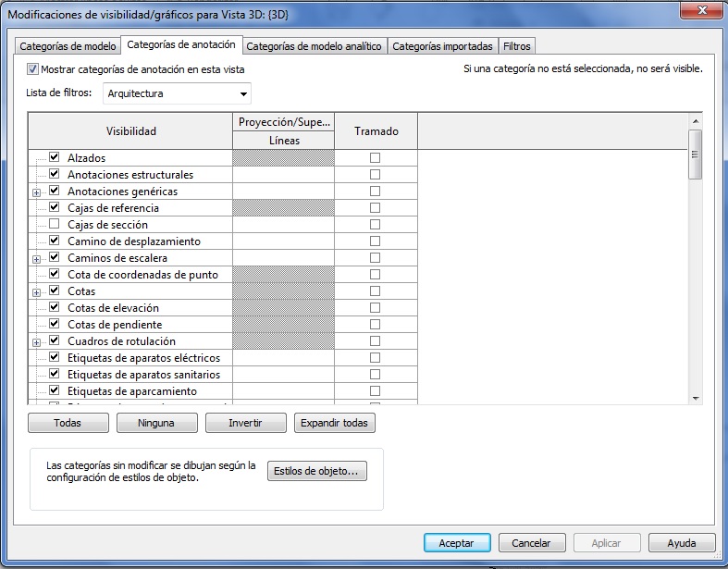
Task: Check the Tramado box for Cotas
Action: tap(375, 291)
